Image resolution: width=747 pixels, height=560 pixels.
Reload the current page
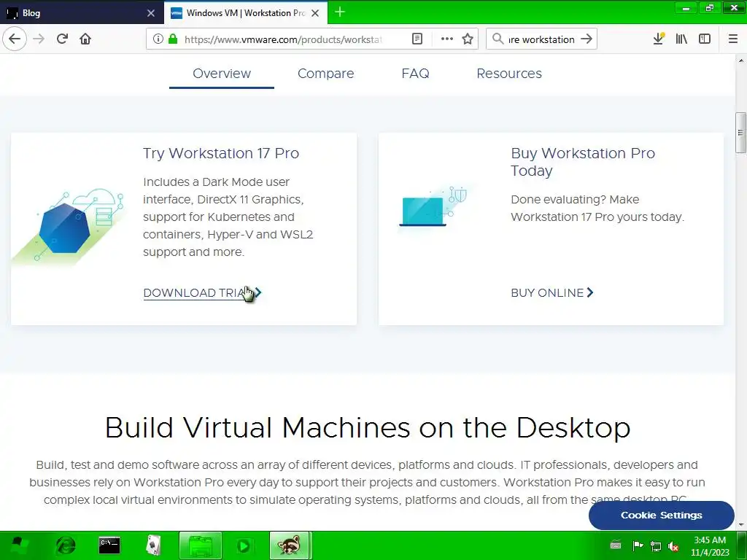62,39
